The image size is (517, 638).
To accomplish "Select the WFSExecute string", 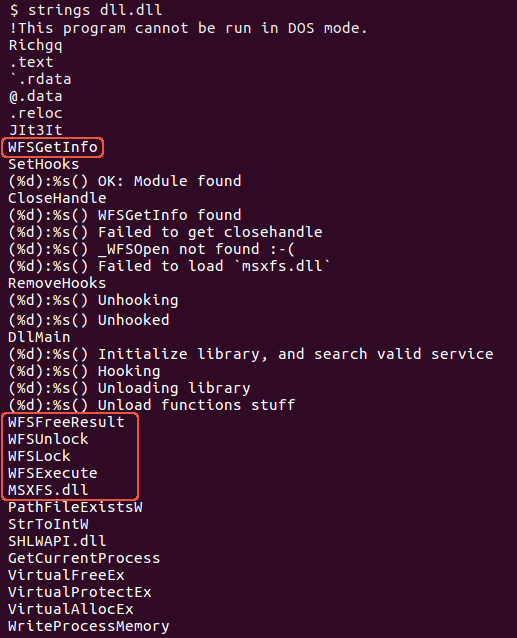I will [53, 473].
